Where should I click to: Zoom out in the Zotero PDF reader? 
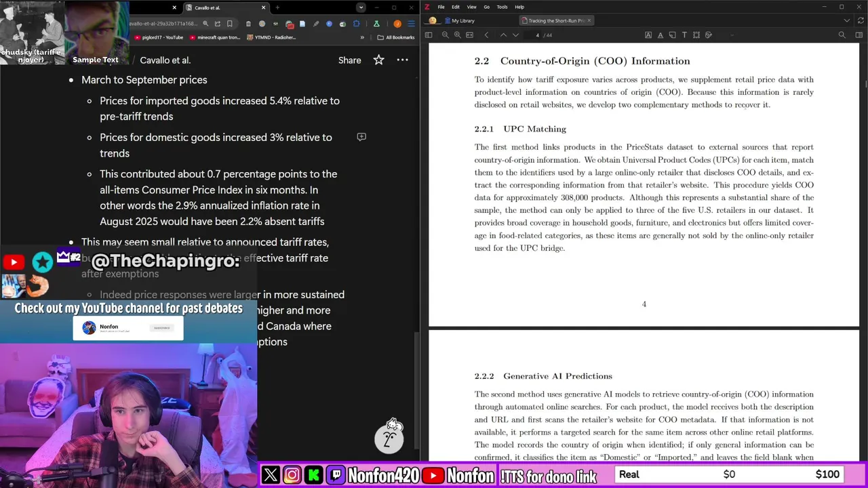tap(446, 35)
